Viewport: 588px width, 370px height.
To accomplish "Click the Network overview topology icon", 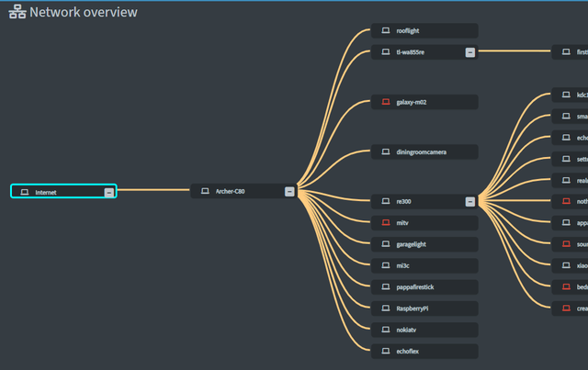I will point(17,13).
